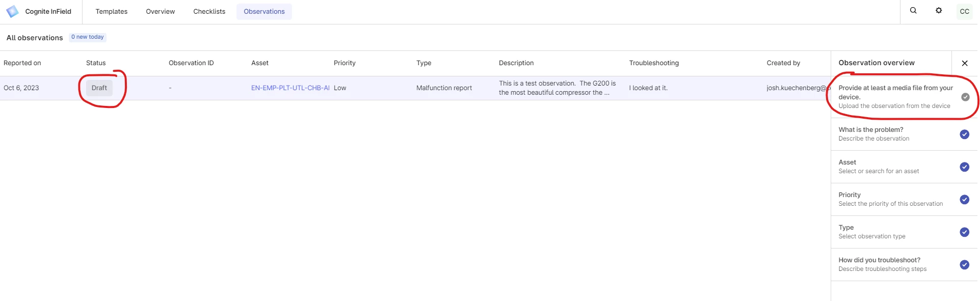The height and width of the screenshot is (301, 980).
Task: Click the gray checkmark for media file
Action: point(965,97)
